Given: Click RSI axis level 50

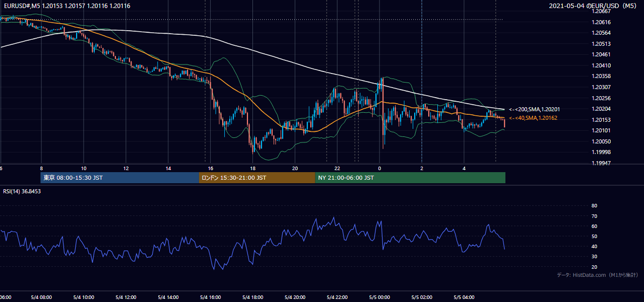Looking at the screenshot, I should click(x=594, y=236).
